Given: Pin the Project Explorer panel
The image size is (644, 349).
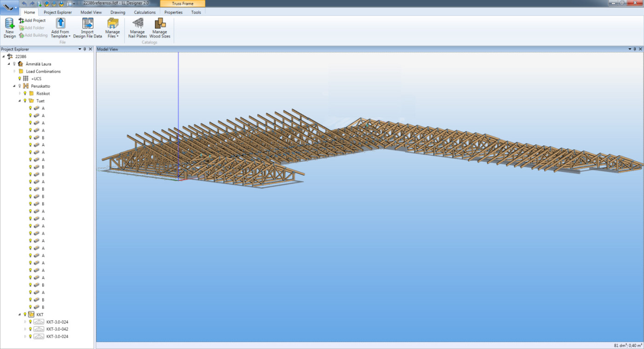Looking at the screenshot, I should [85, 49].
